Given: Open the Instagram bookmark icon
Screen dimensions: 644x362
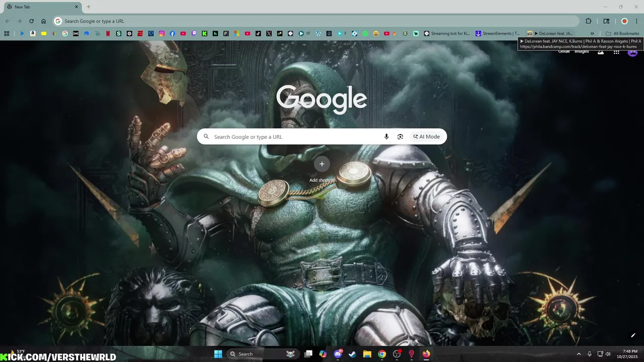Looking at the screenshot, I should [x=162, y=34].
